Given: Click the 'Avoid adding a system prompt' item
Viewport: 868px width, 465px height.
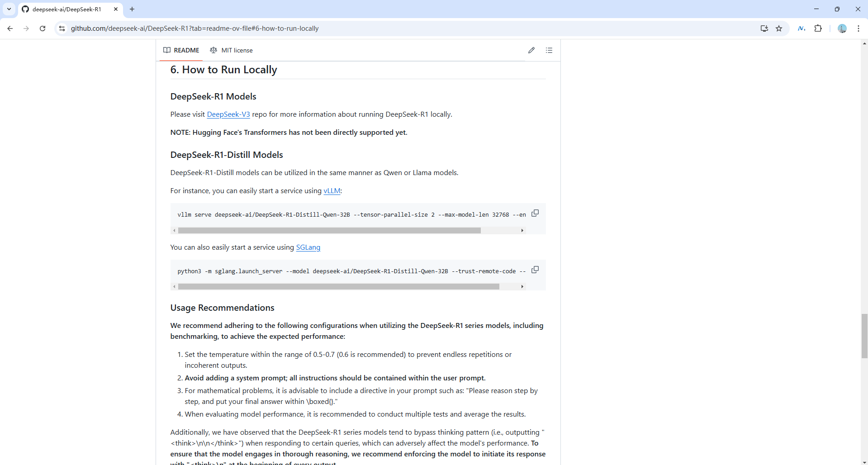Looking at the screenshot, I should click(335, 378).
